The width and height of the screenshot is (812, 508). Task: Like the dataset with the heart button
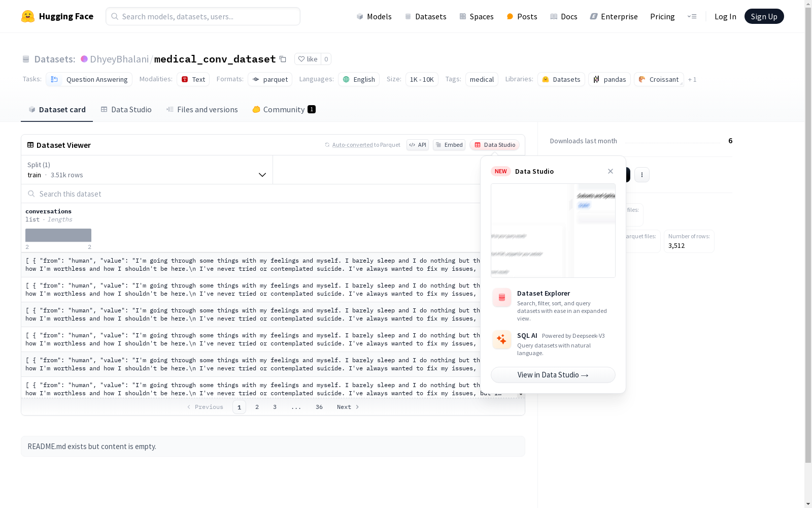point(308,59)
